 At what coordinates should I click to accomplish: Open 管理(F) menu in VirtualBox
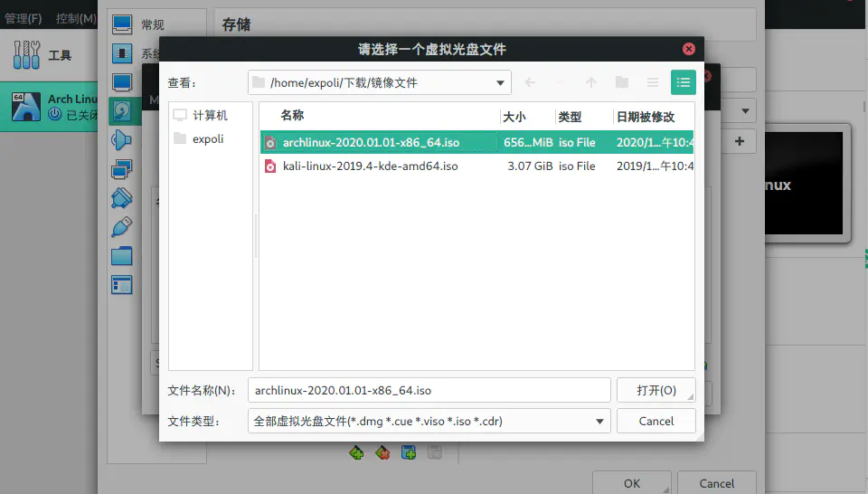[24, 18]
